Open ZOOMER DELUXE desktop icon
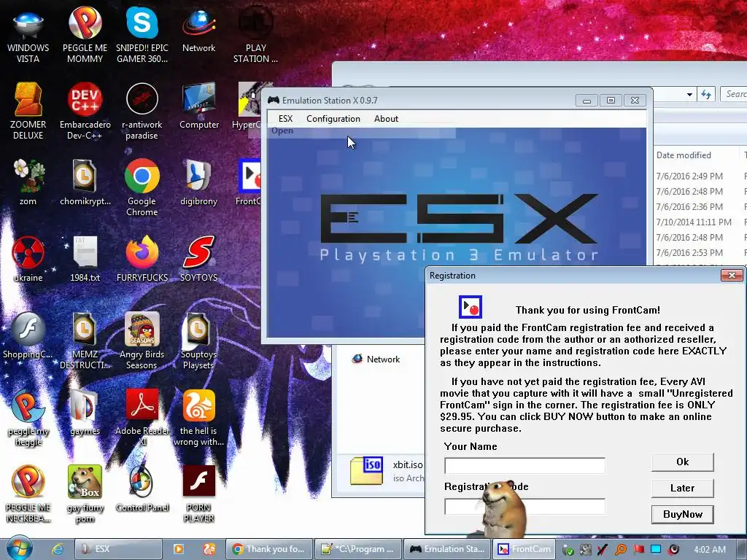This screenshot has height=560, width=747. tap(28, 112)
